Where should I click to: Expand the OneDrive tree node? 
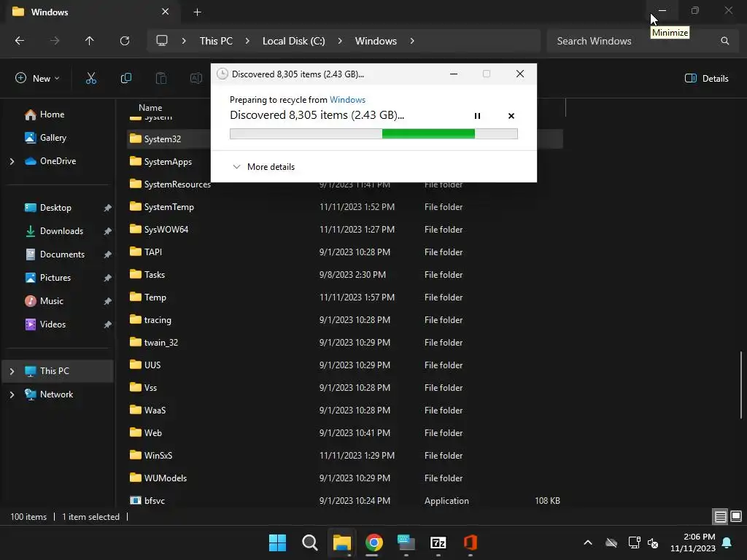[12, 161]
